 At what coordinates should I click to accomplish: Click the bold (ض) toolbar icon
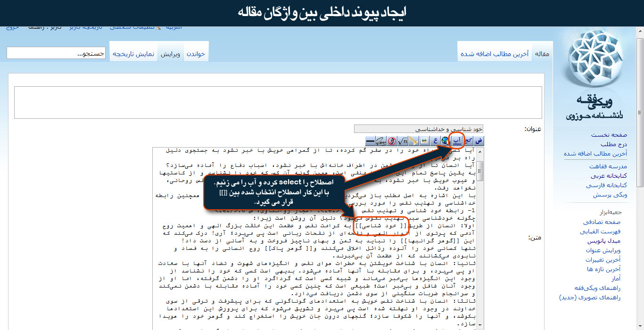pyautogui.click(x=478, y=140)
